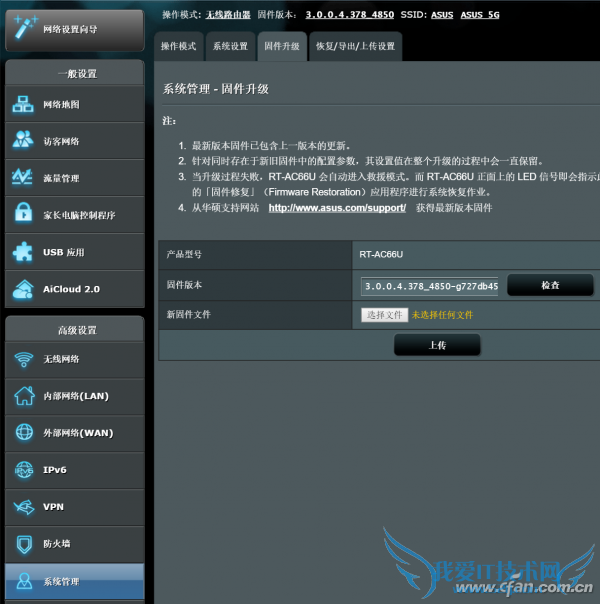Screen dimensions: 600x604
Task: Click the 固件版本 row label in table
Action: [184, 285]
